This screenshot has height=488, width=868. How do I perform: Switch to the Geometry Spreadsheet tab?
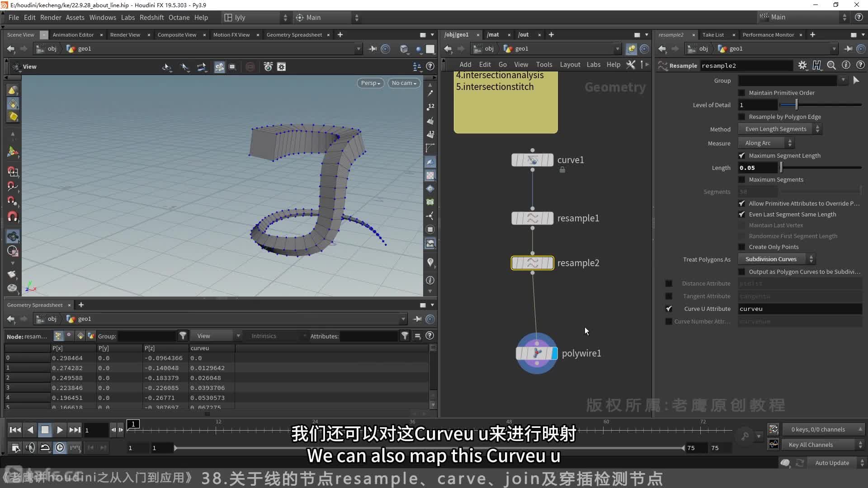coord(293,34)
